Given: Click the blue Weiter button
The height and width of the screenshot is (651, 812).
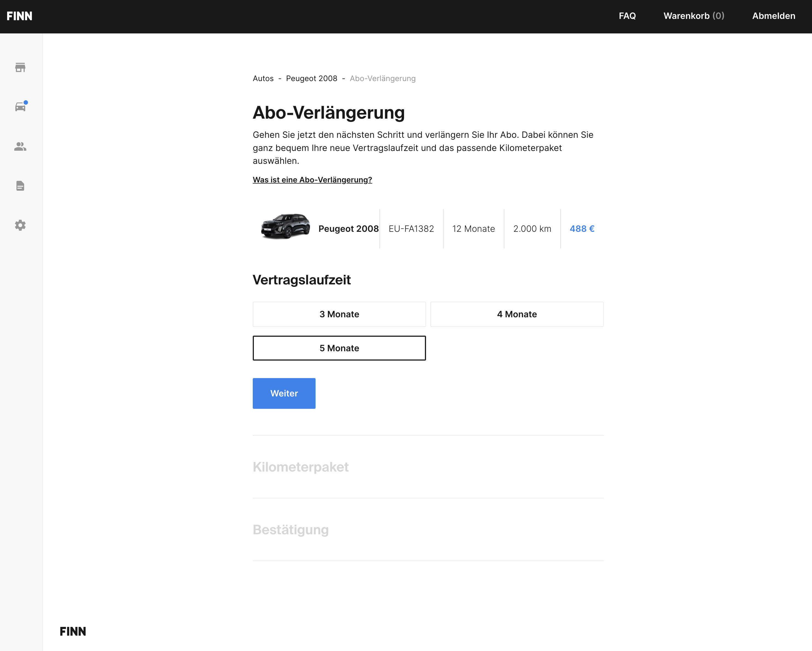Looking at the screenshot, I should click(x=284, y=393).
